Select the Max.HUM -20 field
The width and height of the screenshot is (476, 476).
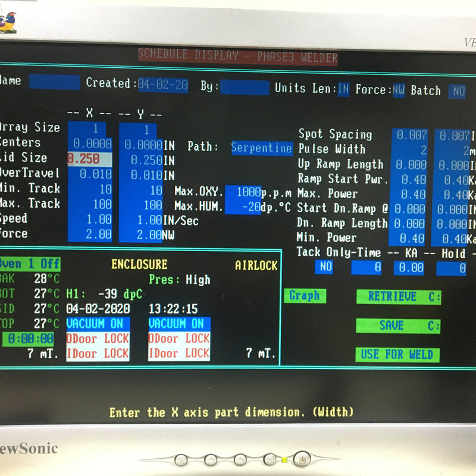(x=243, y=207)
